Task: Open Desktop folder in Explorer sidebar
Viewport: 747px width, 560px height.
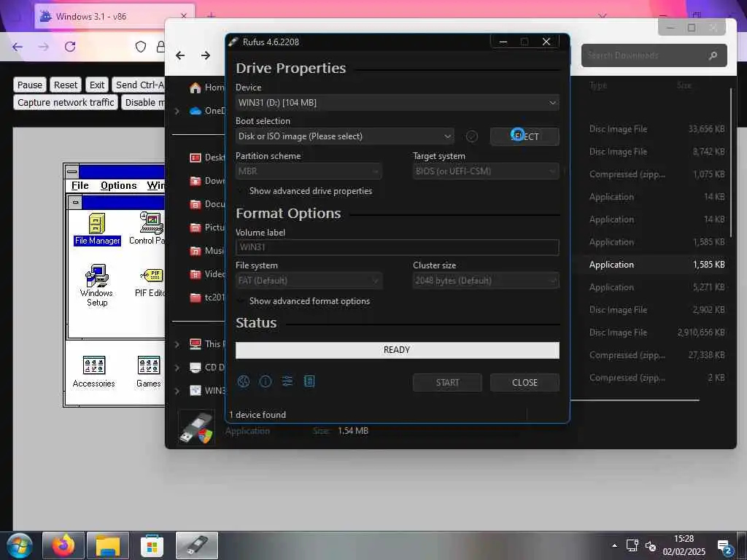Action: (206, 157)
